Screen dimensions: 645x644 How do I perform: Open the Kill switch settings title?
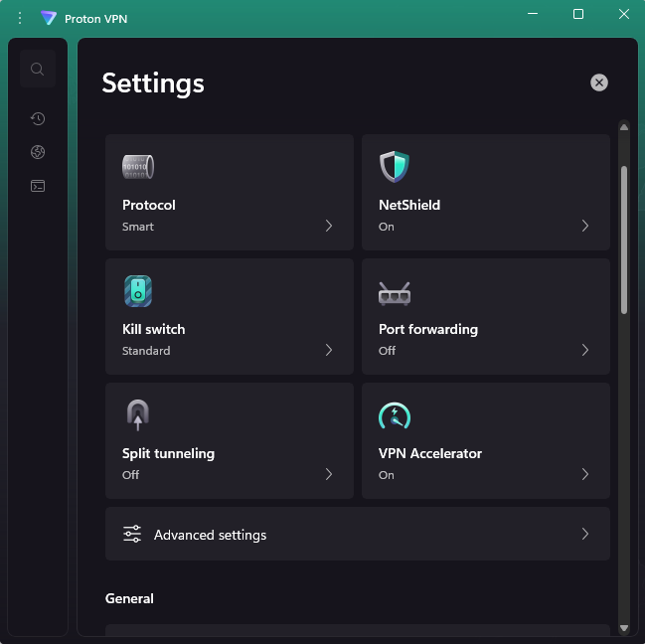point(153,329)
